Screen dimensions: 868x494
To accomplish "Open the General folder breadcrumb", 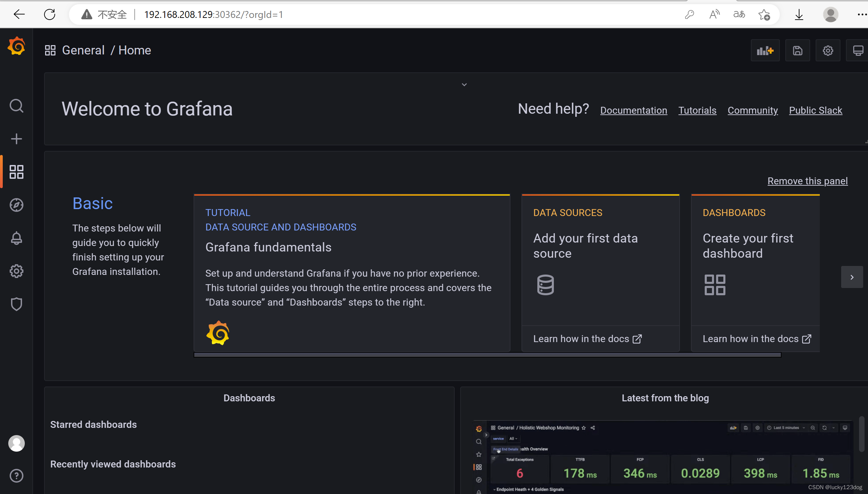I will pyautogui.click(x=83, y=50).
